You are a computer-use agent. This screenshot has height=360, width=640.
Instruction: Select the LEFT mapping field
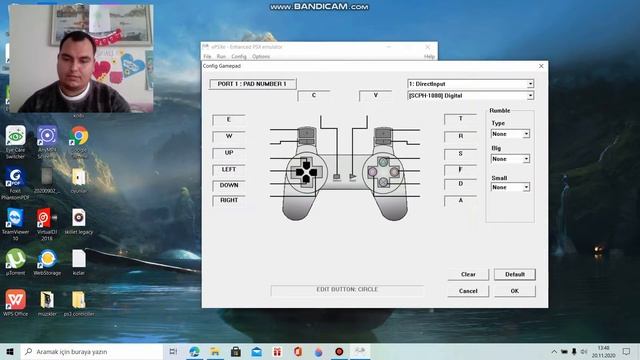point(229,169)
